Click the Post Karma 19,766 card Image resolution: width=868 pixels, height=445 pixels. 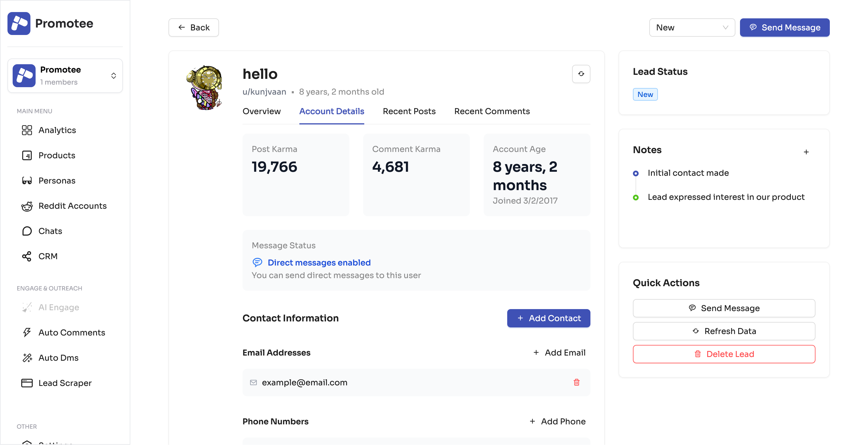[x=296, y=175]
